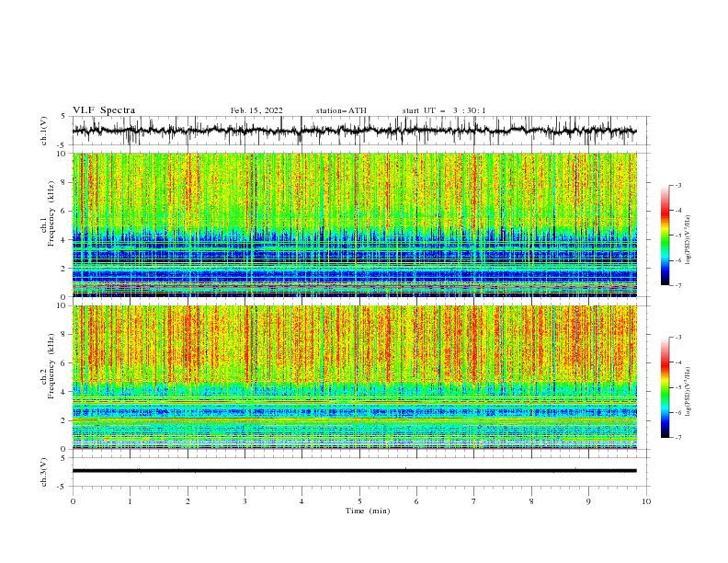Image resolution: width=728 pixels, height=563 pixels.
Task: Click the "7" tick on the time axis
Action: pyautogui.click(x=474, y=501)
